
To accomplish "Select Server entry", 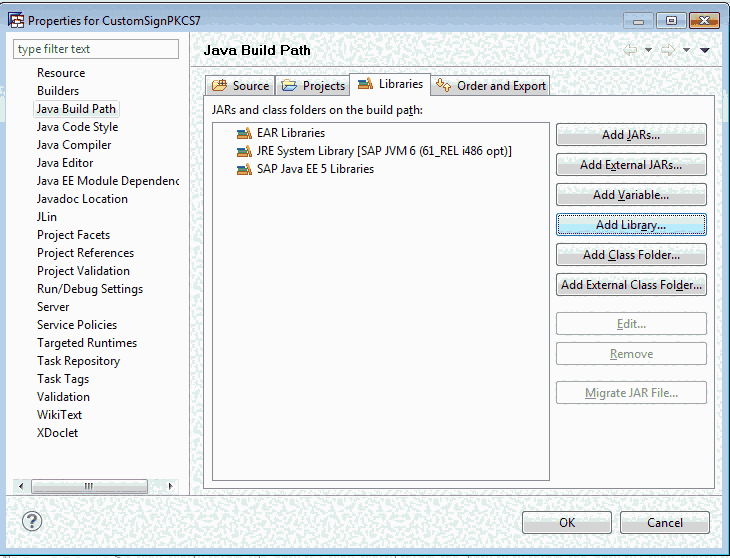I will pos(53,307).
